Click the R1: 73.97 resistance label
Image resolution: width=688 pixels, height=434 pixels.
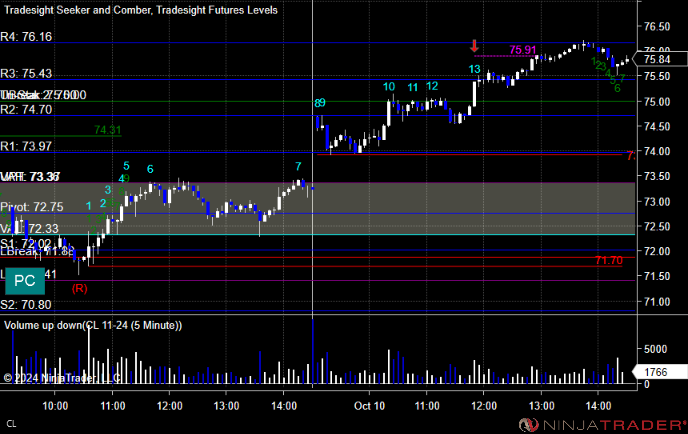click(x=26, y=146)
